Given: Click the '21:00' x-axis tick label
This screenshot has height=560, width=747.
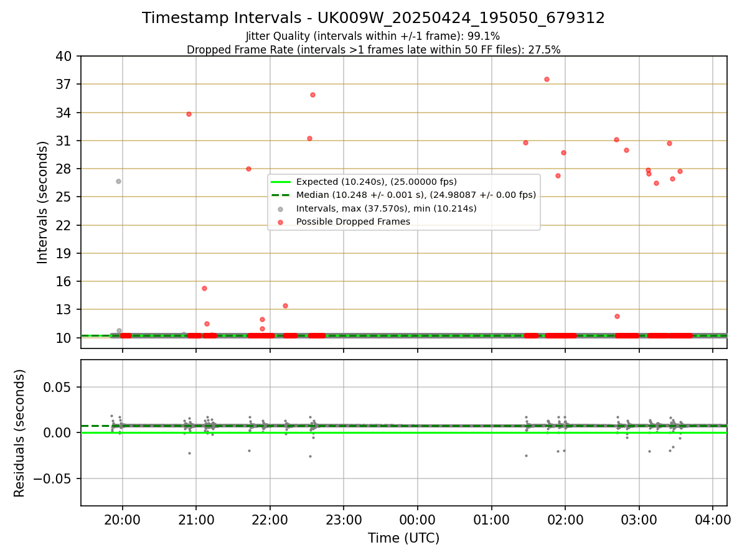Looking at the screenshot, I should tap(196, 519).
